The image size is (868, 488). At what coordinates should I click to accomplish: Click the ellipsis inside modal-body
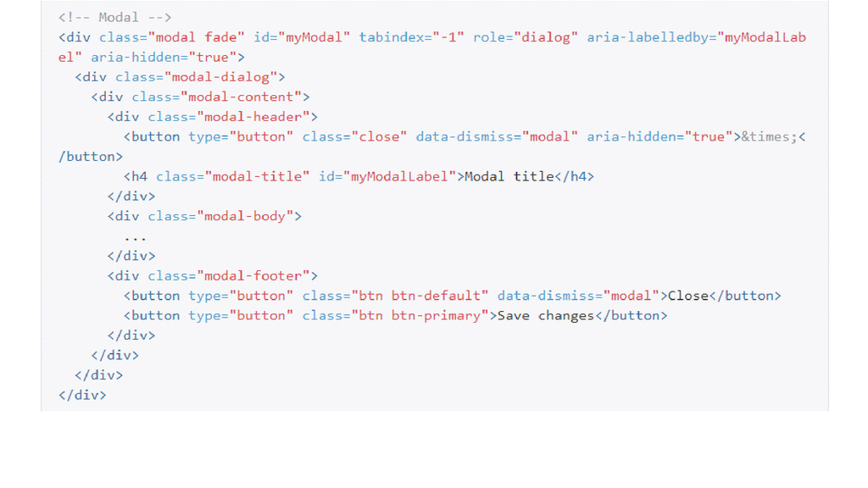tap(135, 238)
